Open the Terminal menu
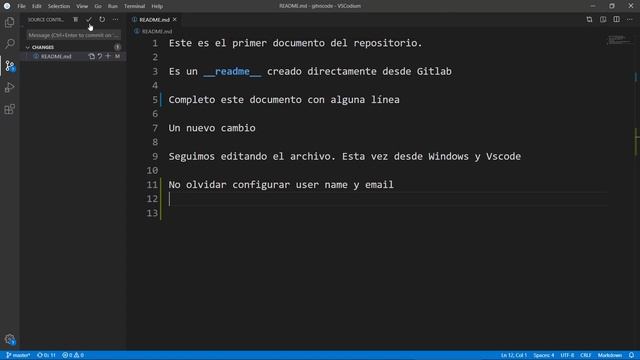The image size is (640, 360). click(134, 6)
